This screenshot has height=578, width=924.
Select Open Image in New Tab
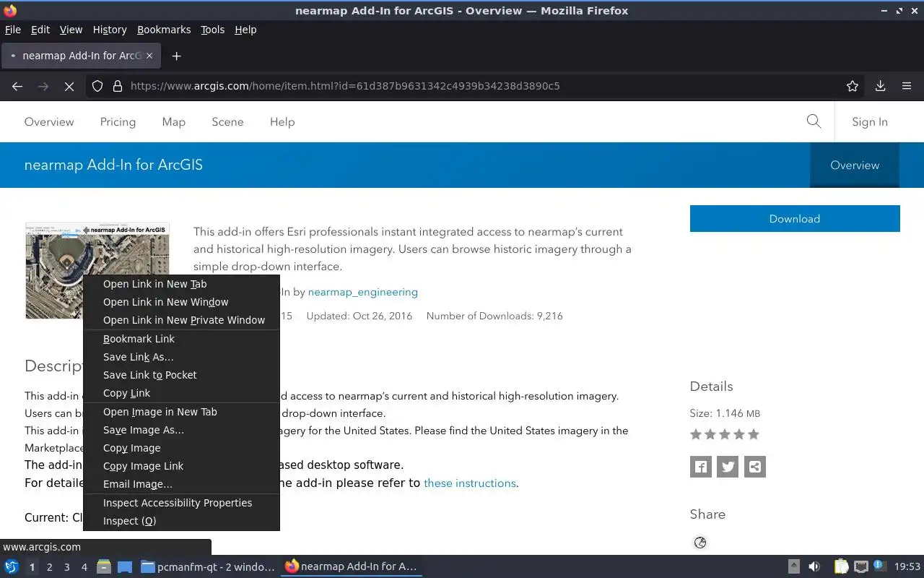181,412
